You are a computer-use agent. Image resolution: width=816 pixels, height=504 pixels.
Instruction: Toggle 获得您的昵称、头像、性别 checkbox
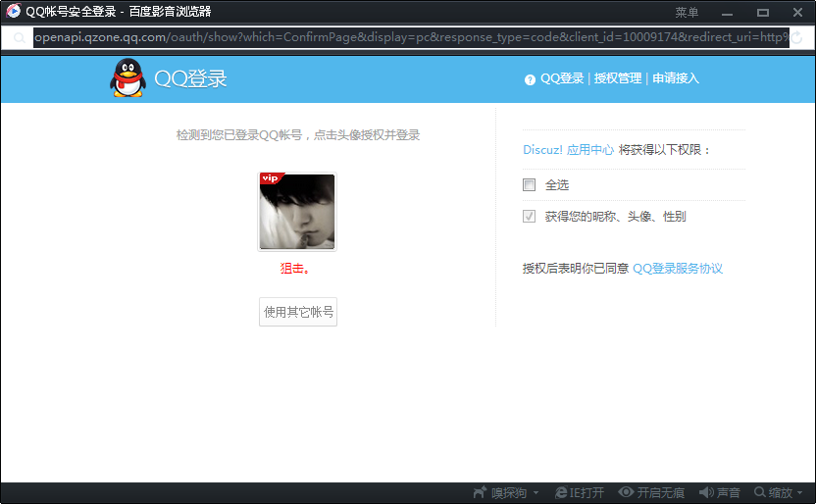pos(529,216)
